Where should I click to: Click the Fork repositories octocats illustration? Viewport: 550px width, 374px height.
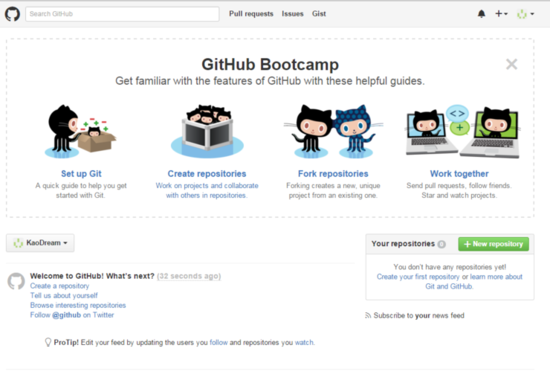(x=333, y=132)
